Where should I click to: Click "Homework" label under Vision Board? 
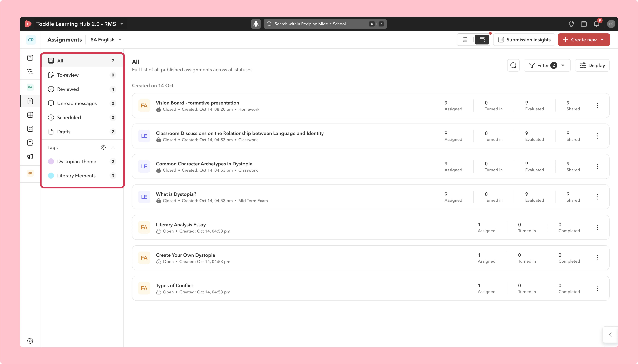[249, 109]
